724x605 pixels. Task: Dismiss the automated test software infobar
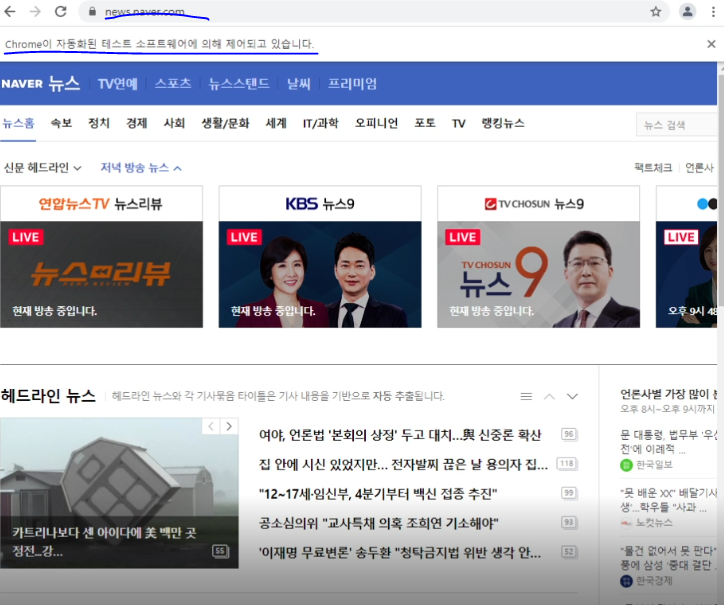(711, 44)
